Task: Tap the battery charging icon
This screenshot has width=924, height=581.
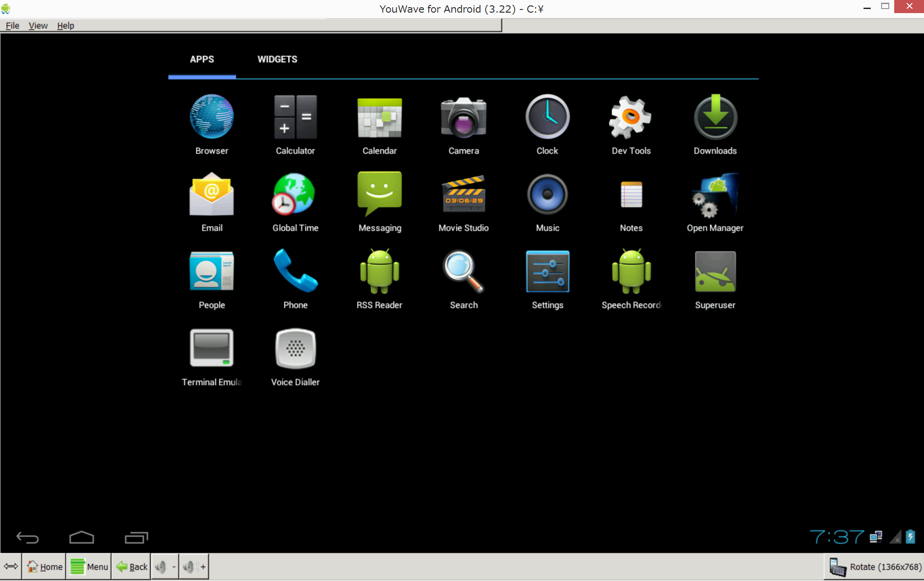Action: pos(910,537)
